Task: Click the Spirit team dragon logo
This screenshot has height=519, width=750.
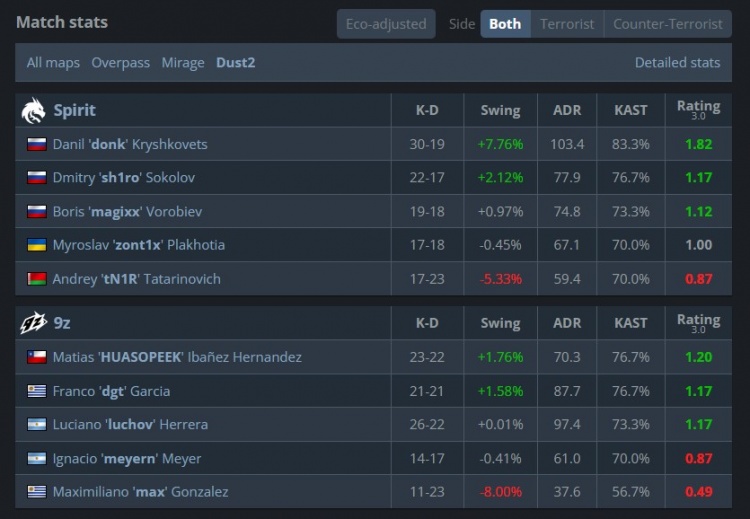Action: click(33, 110)
